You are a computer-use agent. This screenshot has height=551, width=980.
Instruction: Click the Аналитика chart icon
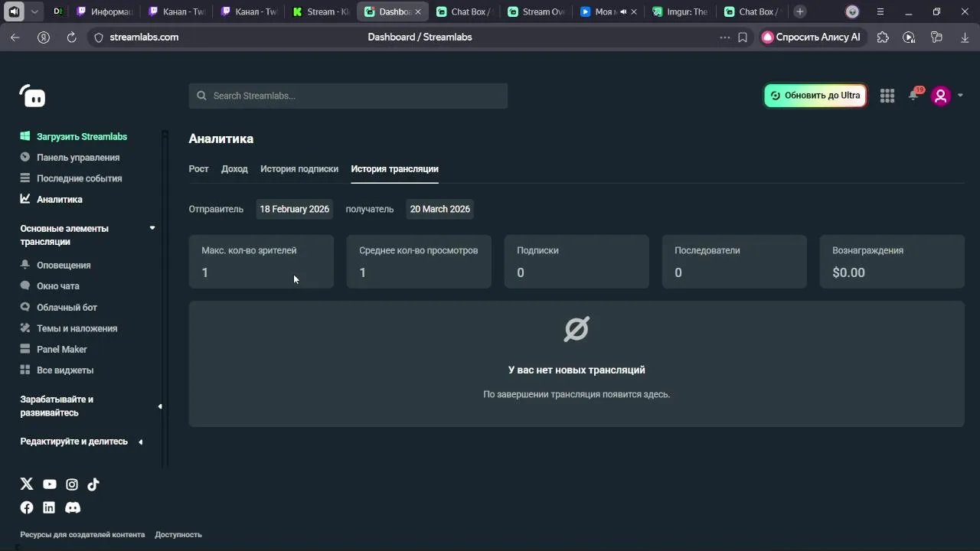[x=25, y=199]
